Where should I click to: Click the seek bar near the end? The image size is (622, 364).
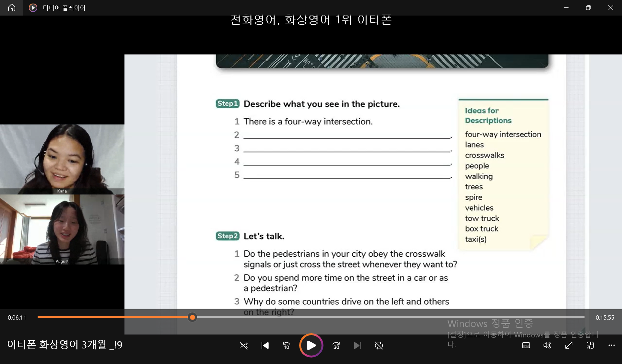click(570, 317)
